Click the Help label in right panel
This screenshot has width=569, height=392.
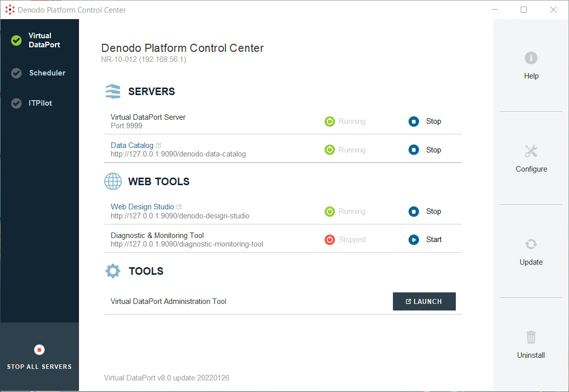[x=531, y=76]
